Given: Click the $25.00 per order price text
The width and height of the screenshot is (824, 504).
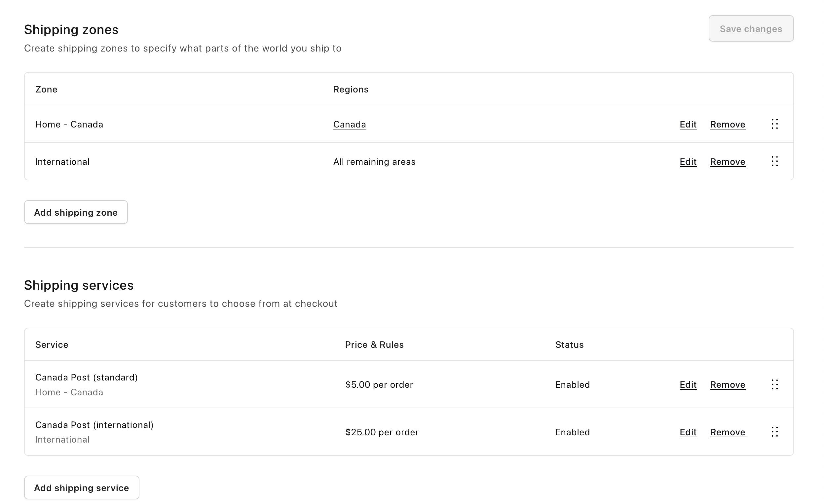Looking at the screenshot, I should click(382, 432).
